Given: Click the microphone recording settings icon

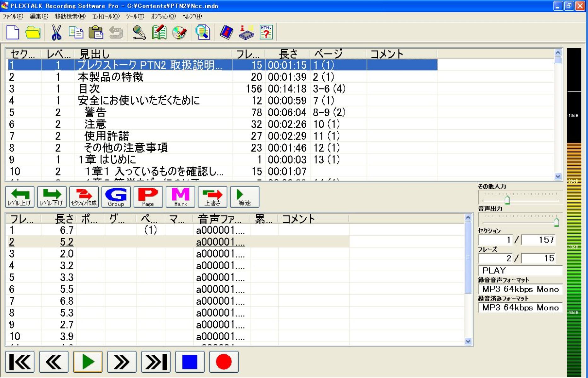Looking at the screenshot, I should 139,32.
